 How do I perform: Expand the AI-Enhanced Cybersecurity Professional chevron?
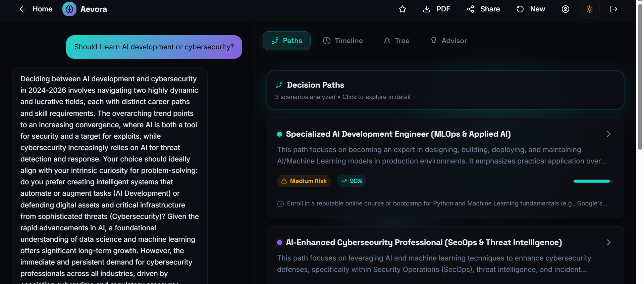[609, 242]
